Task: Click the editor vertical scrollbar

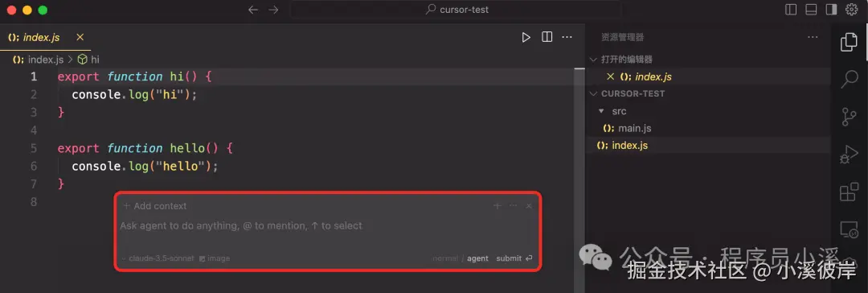Action: pos(579,180)
